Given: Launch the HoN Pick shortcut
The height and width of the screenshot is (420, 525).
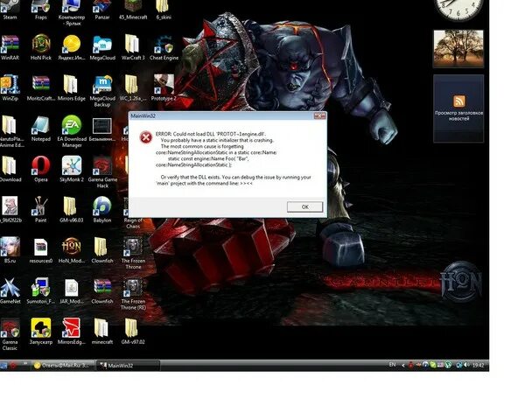Looking at the screenshot, I should click(x=41, y=47).
